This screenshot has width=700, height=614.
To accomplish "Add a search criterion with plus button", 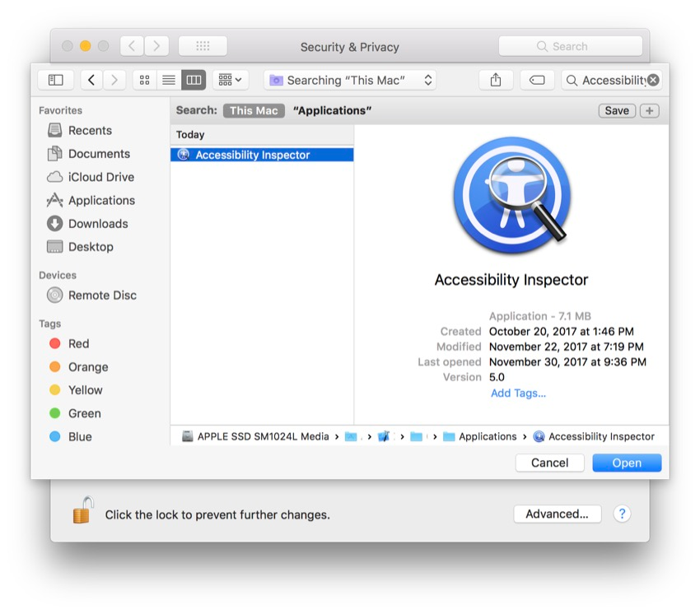I will [650, 110].
